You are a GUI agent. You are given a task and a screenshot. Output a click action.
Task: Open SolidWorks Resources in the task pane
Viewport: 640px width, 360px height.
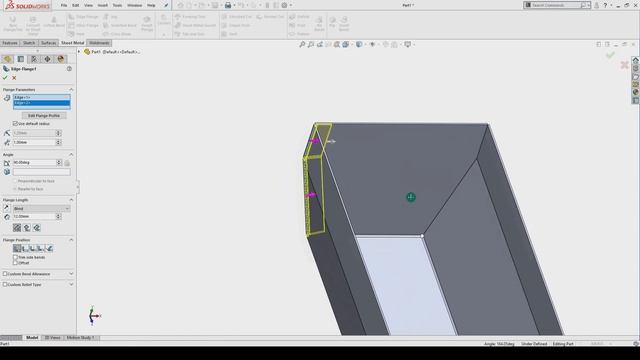(x=636, y=60)
